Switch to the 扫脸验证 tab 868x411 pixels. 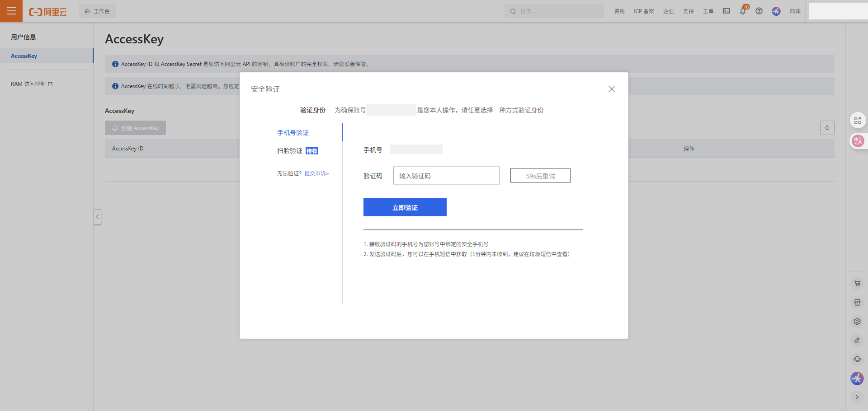(290, 151)
